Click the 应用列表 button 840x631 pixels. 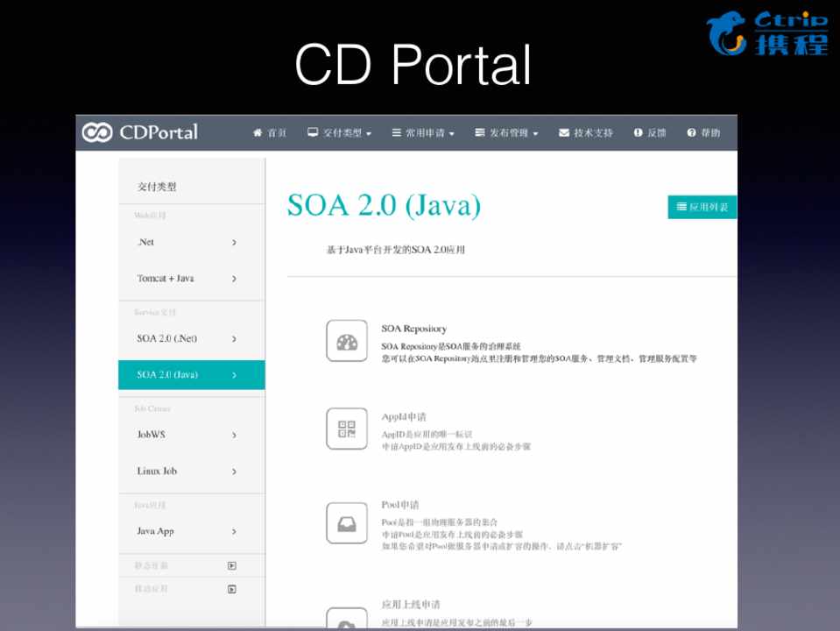click(702, 208)
